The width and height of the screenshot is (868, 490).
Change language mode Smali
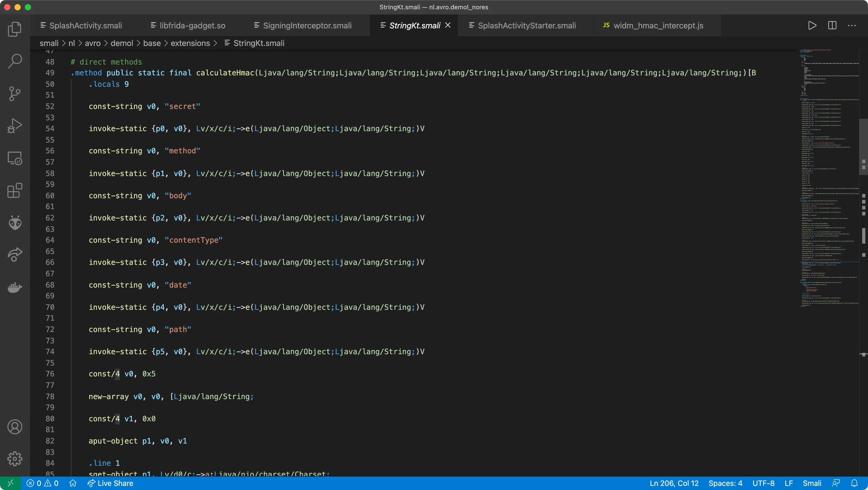tap(812, 483)
